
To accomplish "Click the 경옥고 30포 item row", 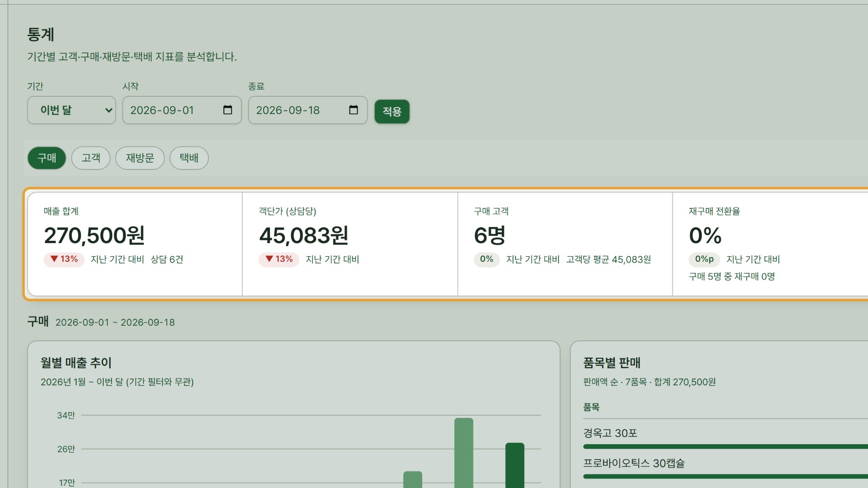I will (x=726, y=438).
